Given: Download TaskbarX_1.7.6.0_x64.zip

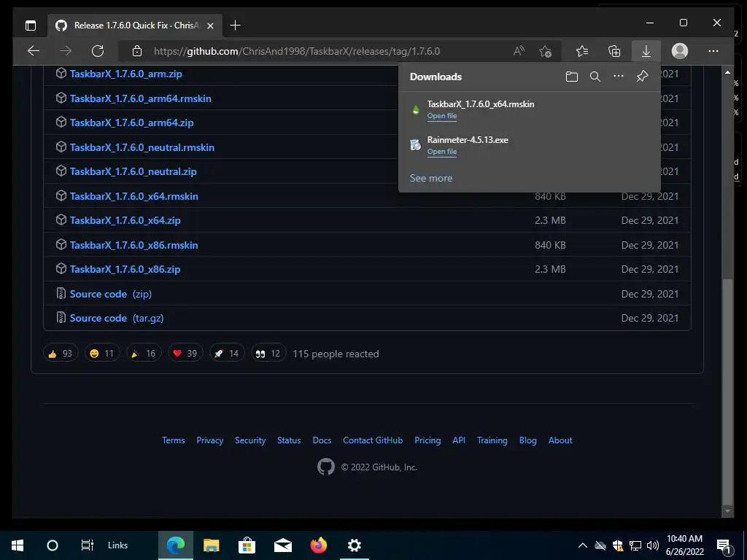Looking at the screenshot, I should (125, 220).
